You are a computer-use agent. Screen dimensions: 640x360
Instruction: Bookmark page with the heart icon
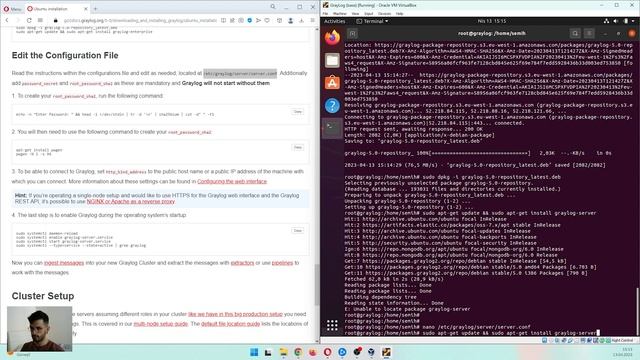coord(267,20)
